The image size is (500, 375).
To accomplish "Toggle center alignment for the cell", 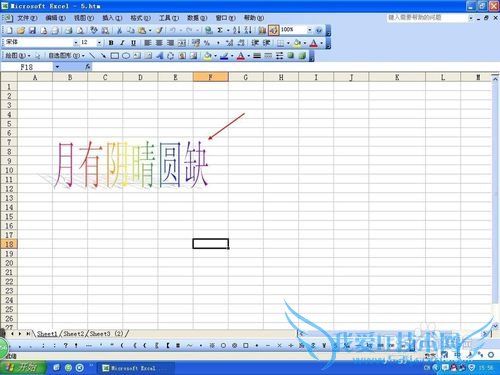I will click(x=159, y=43).
